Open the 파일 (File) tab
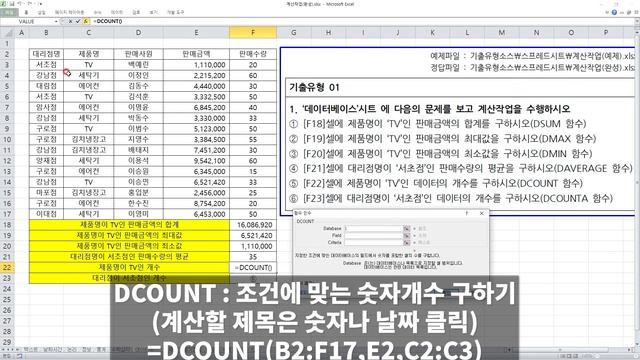 tap(9, 13)
